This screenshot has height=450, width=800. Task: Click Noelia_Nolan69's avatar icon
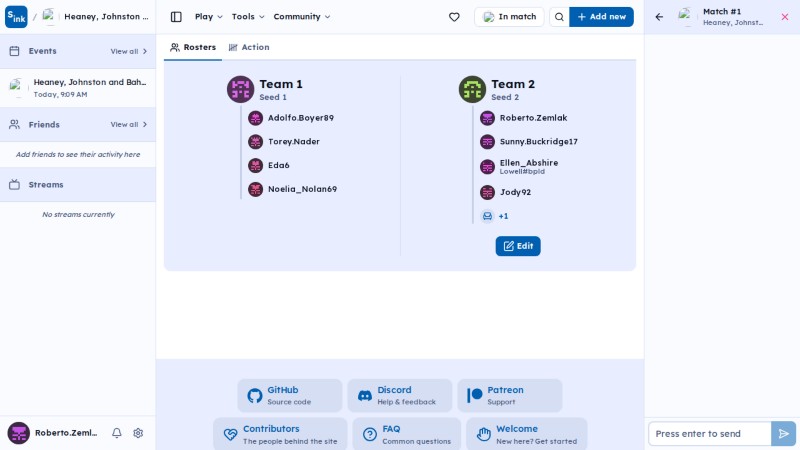tap(256, 189)
